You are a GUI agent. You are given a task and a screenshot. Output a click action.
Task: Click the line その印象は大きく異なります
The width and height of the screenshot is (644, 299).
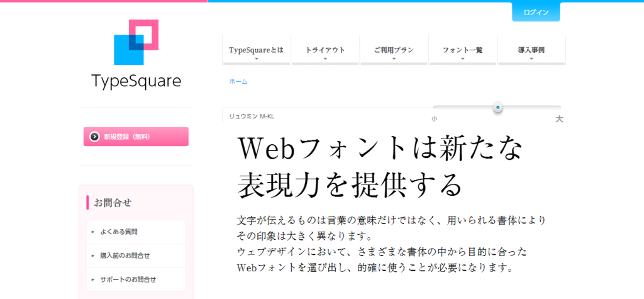tap(304, 236)
